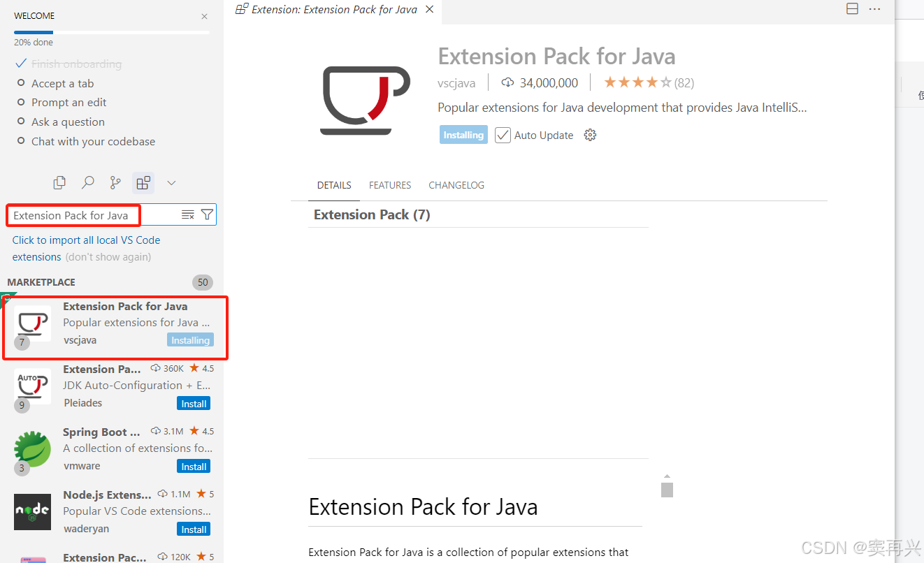Open the Source Control branch icon
Image resolution: width=924 pixels, height=563 pixels.
click(x=115, y=183)
